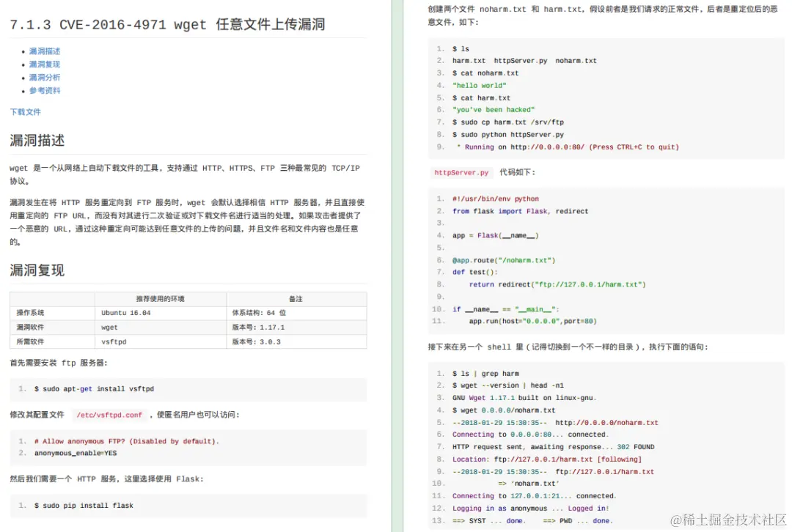
Task: Click the table cell Ubuntu 16.04
Action: [x=161, y=313]
